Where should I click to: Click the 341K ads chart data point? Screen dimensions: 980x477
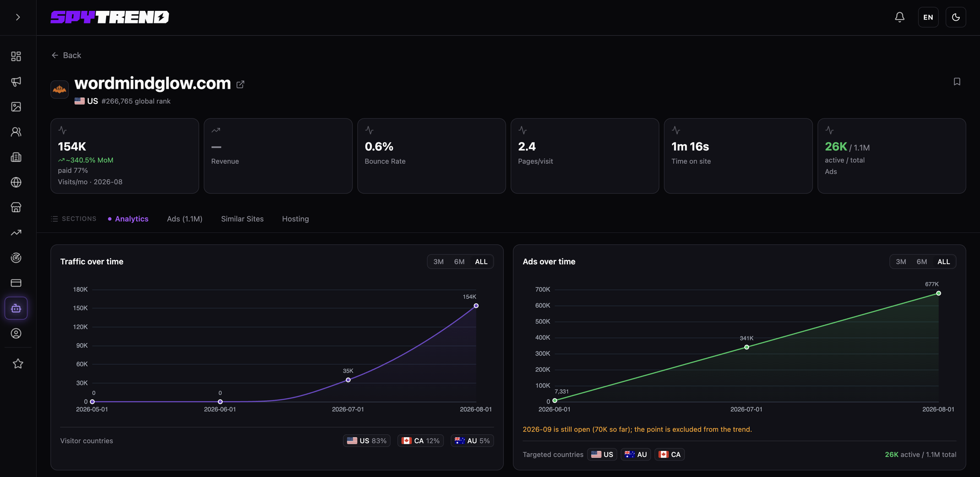[x=746, y=347]
